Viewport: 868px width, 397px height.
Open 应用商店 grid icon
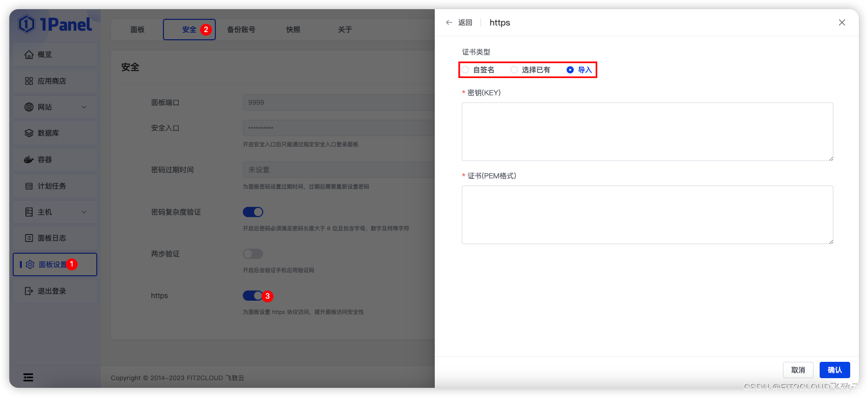pos(29,81)
